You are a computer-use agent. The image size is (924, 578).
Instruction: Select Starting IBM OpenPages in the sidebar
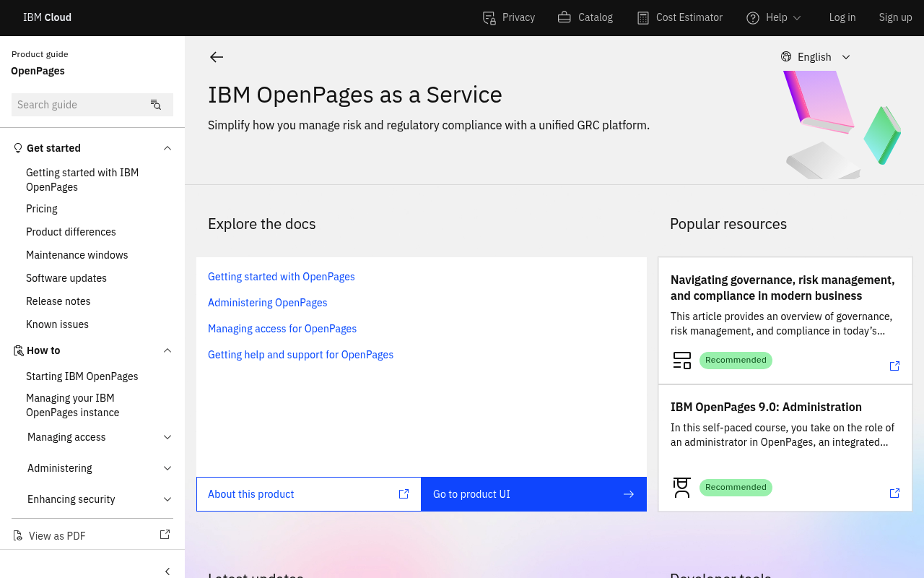click(x=82, y=376)
